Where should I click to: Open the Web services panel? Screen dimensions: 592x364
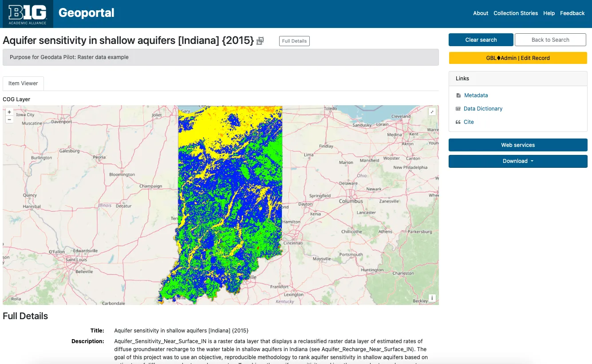[x=518, y=145]
